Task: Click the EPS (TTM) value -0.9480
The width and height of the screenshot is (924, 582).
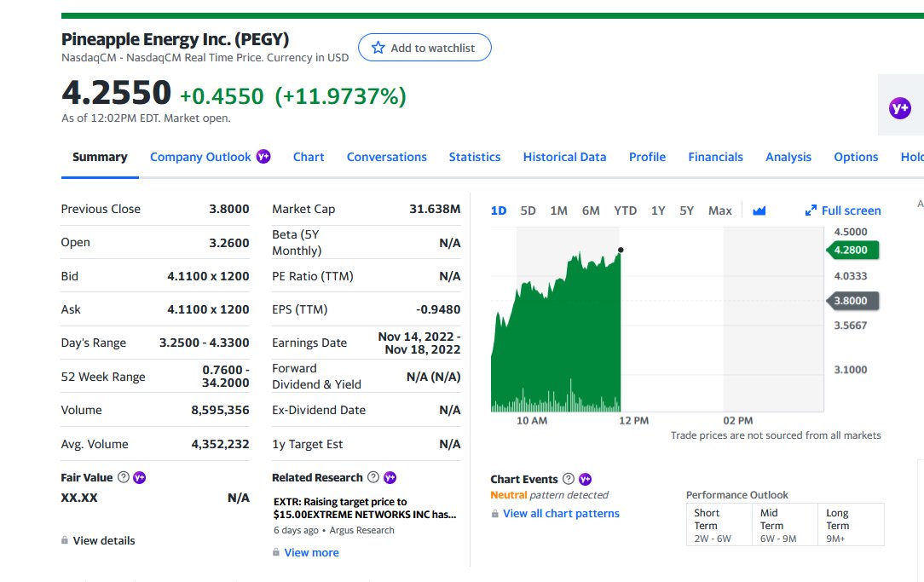Action: [x=438, y=309]
